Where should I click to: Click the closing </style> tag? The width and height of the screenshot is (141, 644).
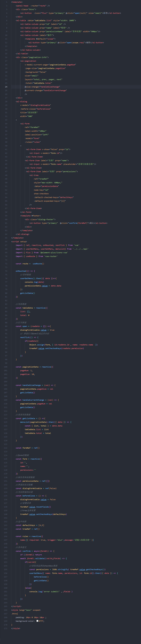[x=16, y=628]
